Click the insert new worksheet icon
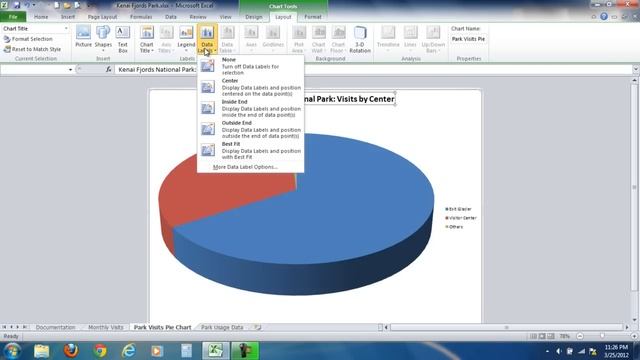Screen dimensions: 640x360 click(258, 327)
